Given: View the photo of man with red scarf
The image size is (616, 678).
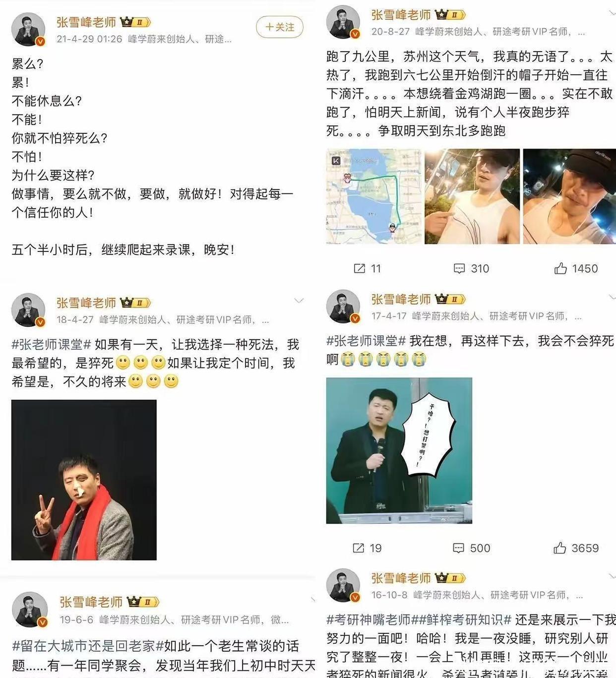Looking at the screenshot, I should click(x=84, y=480).
